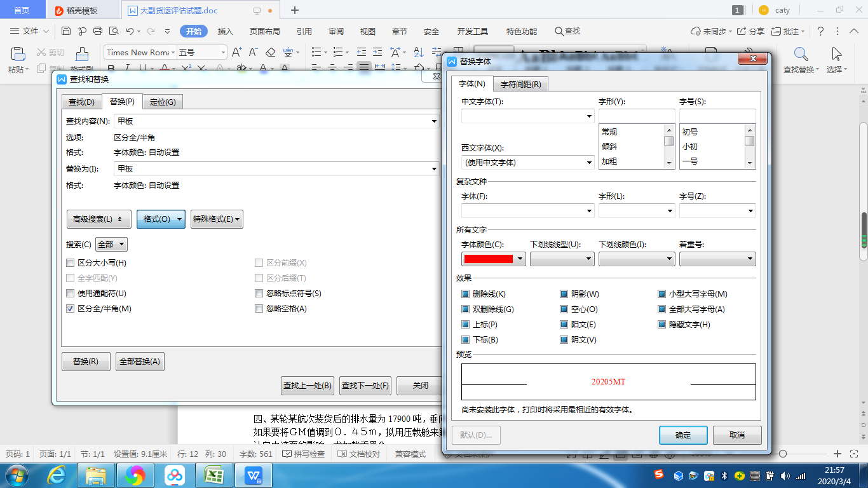The image size is (868, 488).
Task: Open the 西文字体(X) dropdown
Action: (x=590, y=163)
